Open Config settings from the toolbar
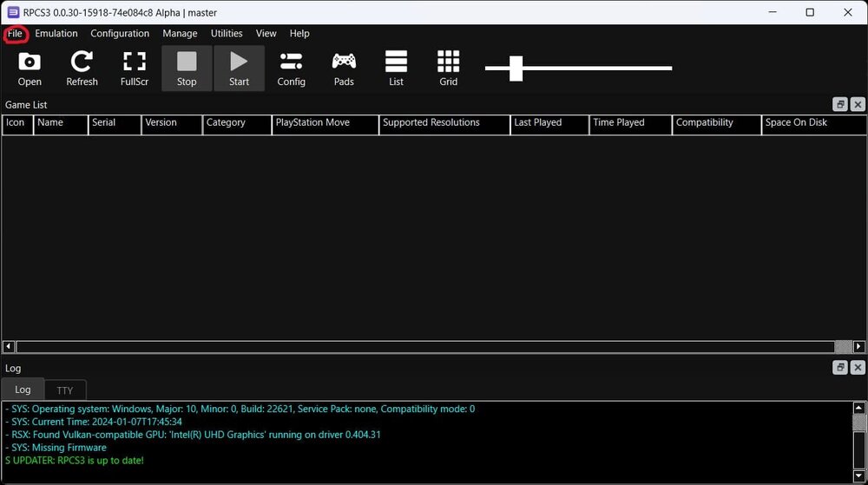Screen dimensions: 868x485 click(291, 69)
